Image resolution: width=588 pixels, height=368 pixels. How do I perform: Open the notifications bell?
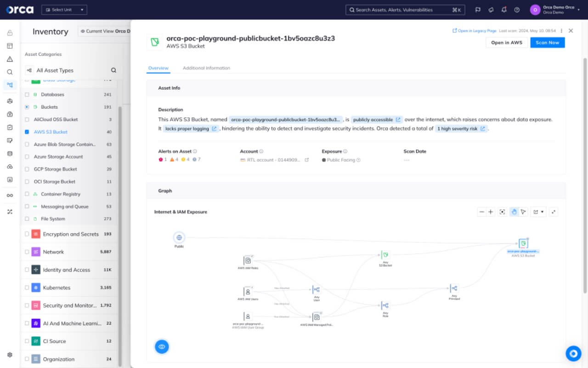(x=504, y=10)
